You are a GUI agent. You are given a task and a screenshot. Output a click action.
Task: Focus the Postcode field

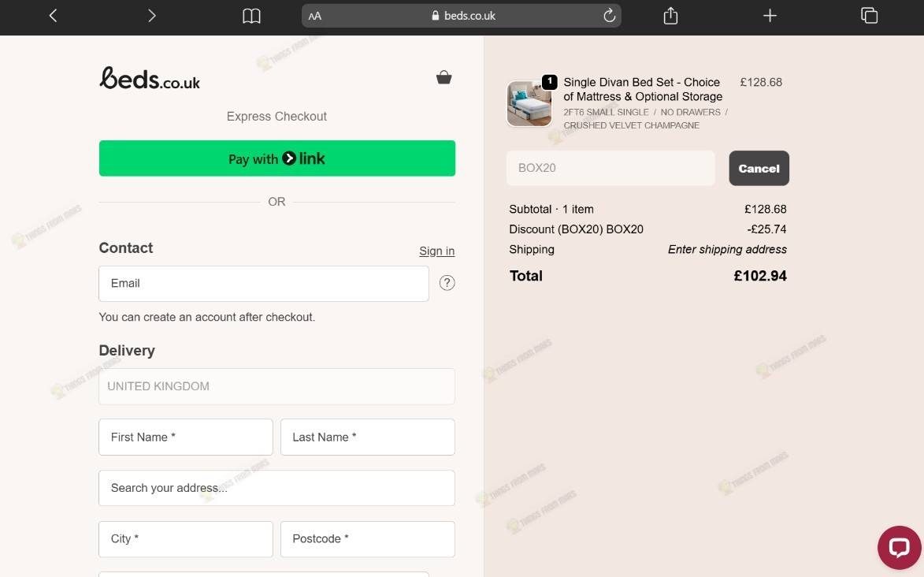(x=368, y=539)
